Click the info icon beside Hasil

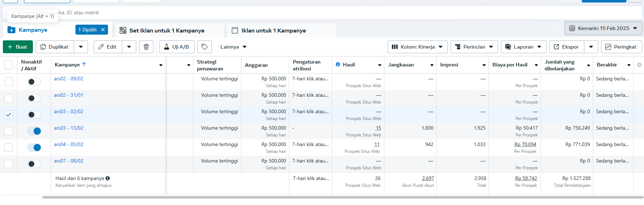[338, 65]
